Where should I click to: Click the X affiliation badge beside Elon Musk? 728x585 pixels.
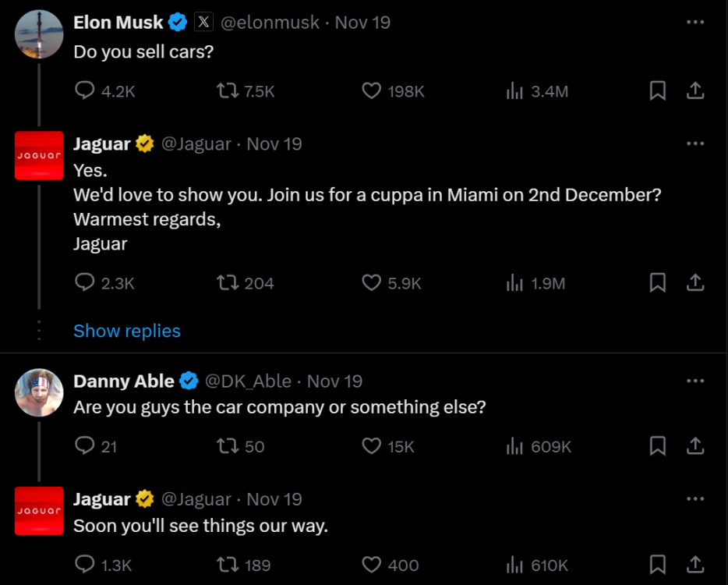(203, 23)
